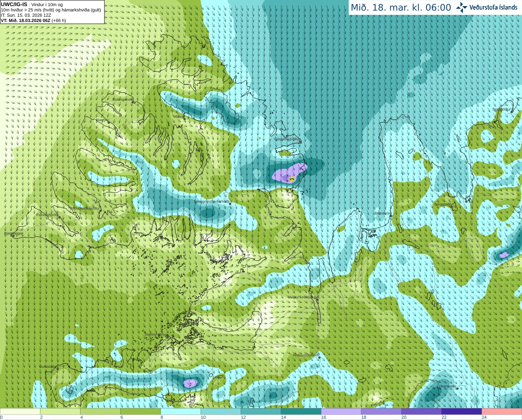This screenshot has width=522, height=420.
Task: Click the Veðurstofa Íslands logo
Action: 487,7
